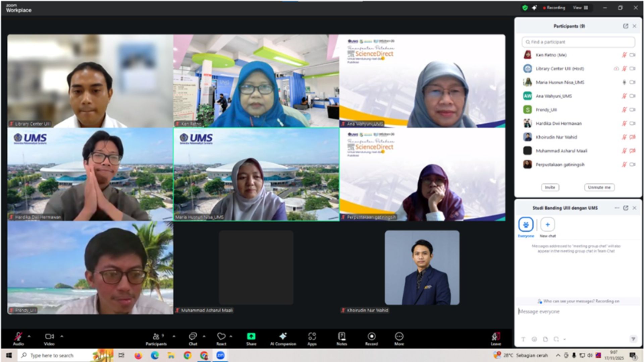Open AI Companion
This screenshot has width=644, height=362.
(283, 338)
